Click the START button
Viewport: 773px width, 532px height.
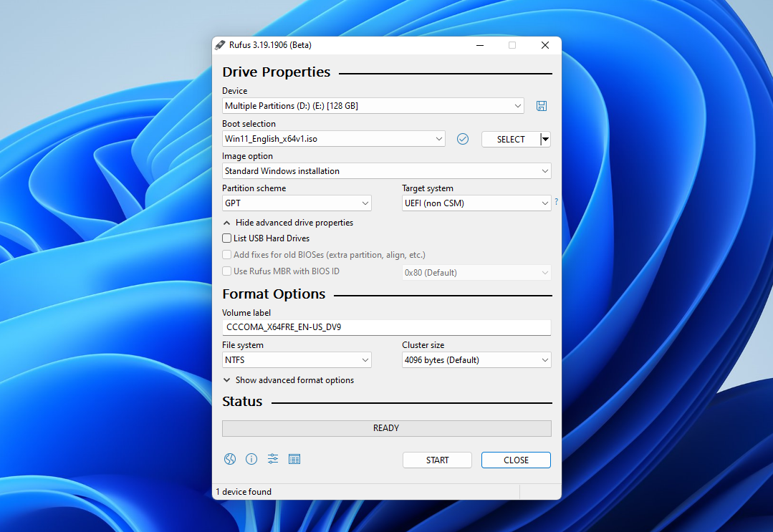pyautogui.click(x=437, y=460)
